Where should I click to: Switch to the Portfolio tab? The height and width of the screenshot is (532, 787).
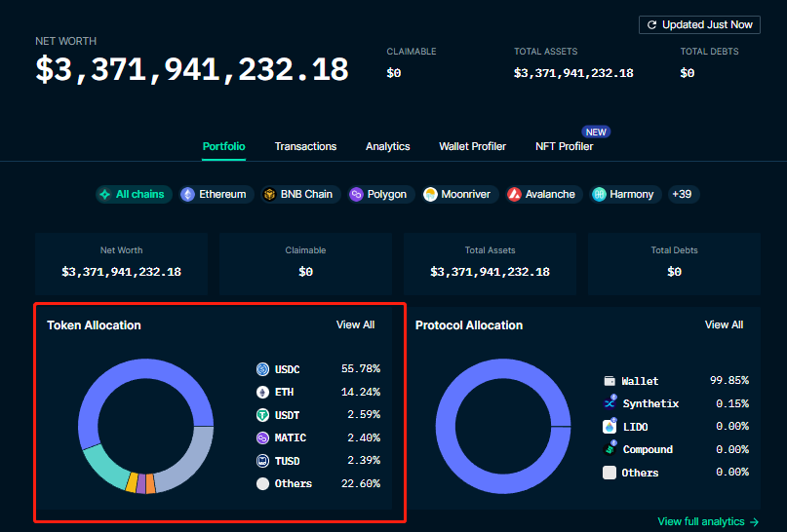click(x=224, y=146)
